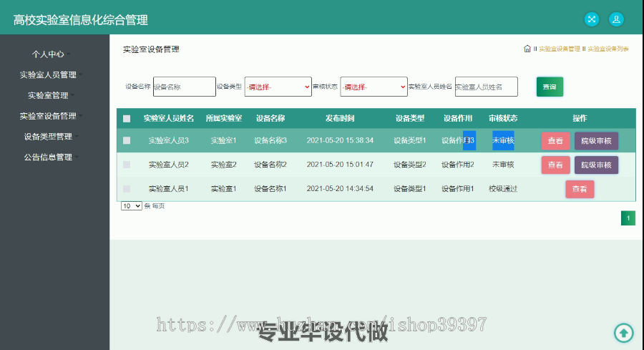This screenshot has width=644, height=350.
Task: Click the 校级通过 status cell
Action: (503, 189)
